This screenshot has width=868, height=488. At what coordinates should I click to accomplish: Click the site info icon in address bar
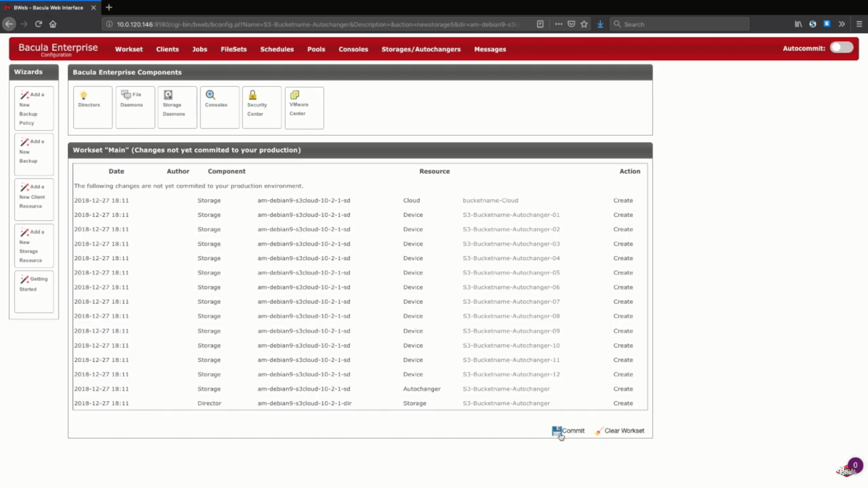[109, 24]
